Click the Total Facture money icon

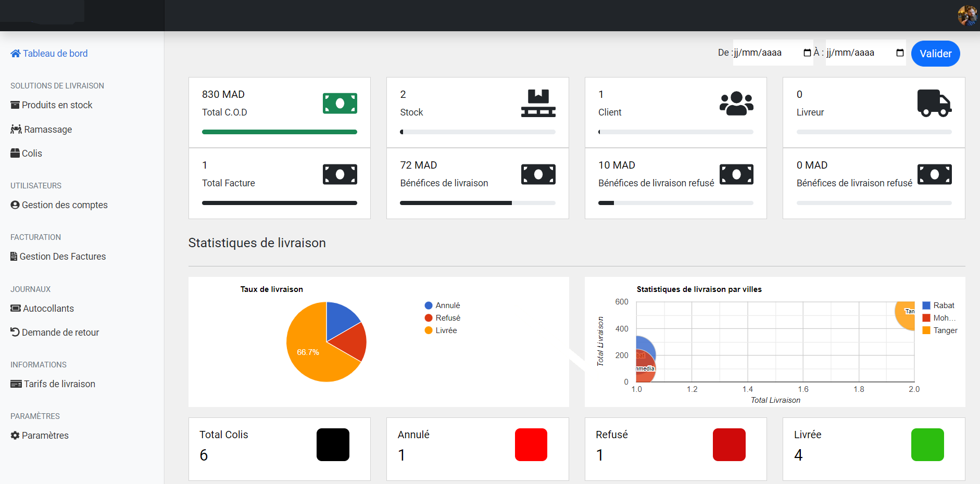click(340, 174)
